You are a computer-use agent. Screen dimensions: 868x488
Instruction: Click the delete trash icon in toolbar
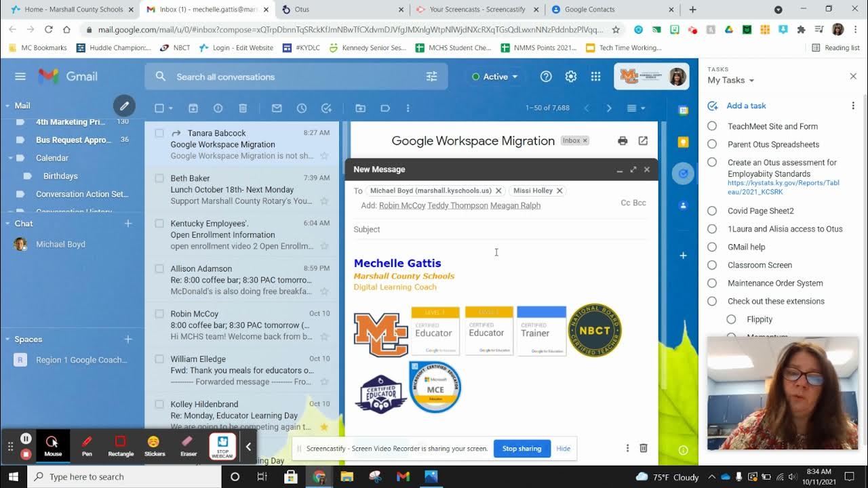point(243,108)
